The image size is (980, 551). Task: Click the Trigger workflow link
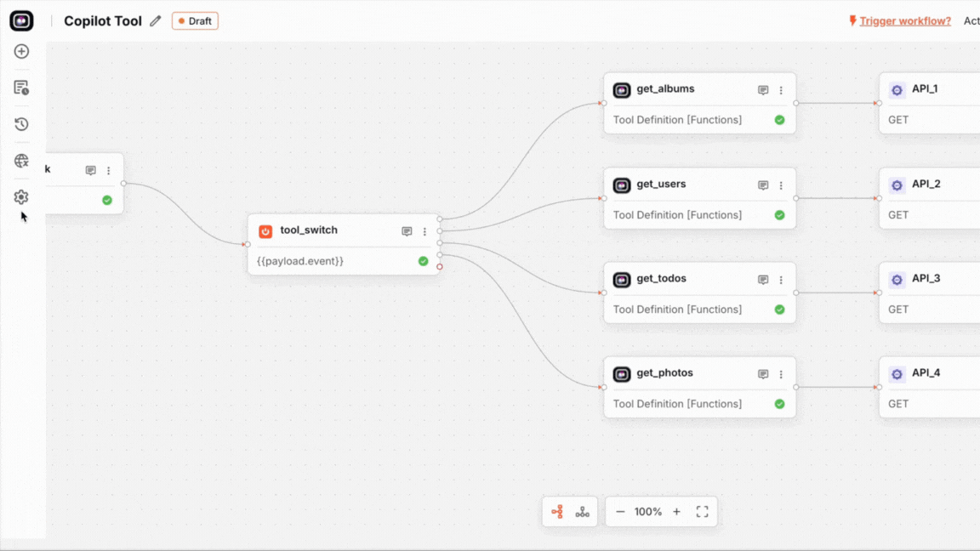[905, 20]
